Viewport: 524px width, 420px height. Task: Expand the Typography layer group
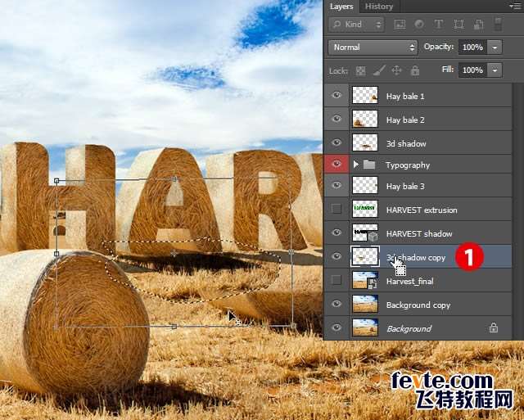click(x=355, y=165)
